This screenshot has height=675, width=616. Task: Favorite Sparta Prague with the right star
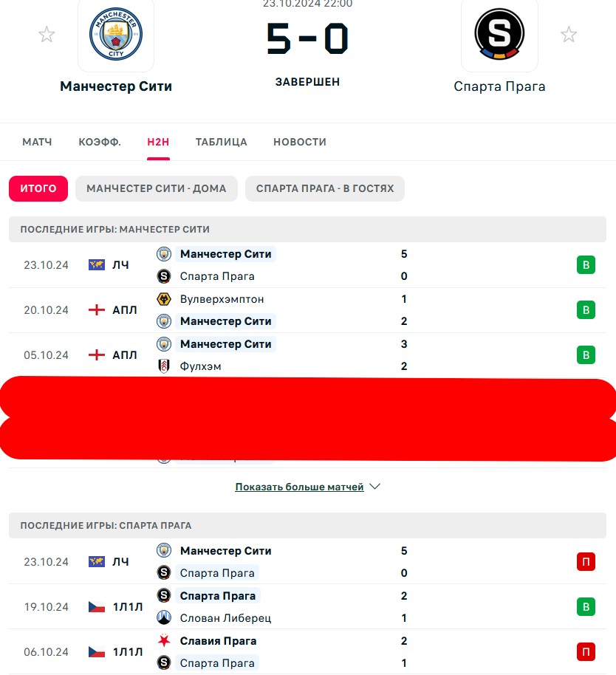pyautogui.click(x=569, y=35)
